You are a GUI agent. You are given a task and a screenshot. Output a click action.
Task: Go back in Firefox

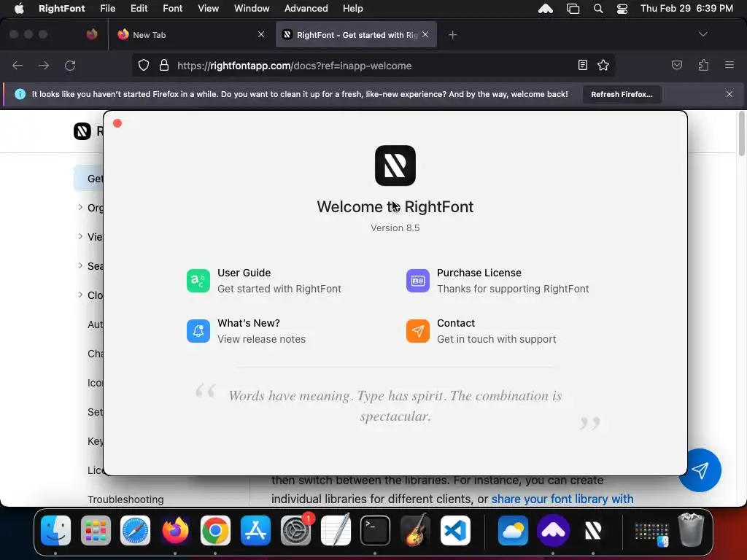[18, 65]
